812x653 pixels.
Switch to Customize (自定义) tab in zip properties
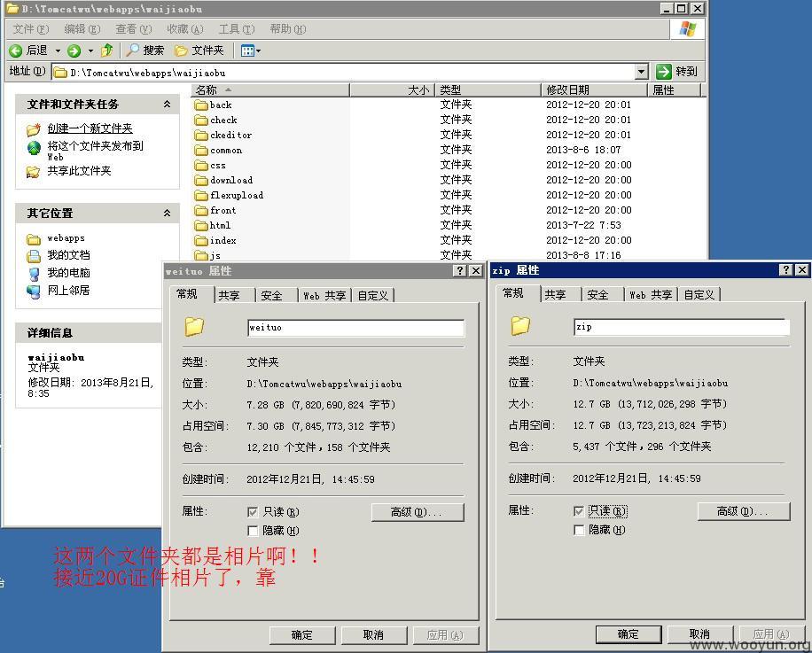point(699,294)
